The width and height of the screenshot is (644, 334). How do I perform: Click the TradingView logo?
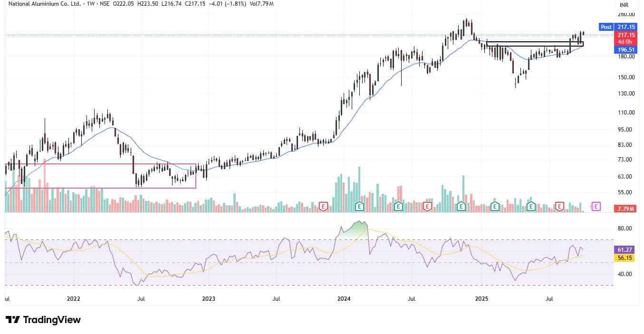(x=43, y=320)
